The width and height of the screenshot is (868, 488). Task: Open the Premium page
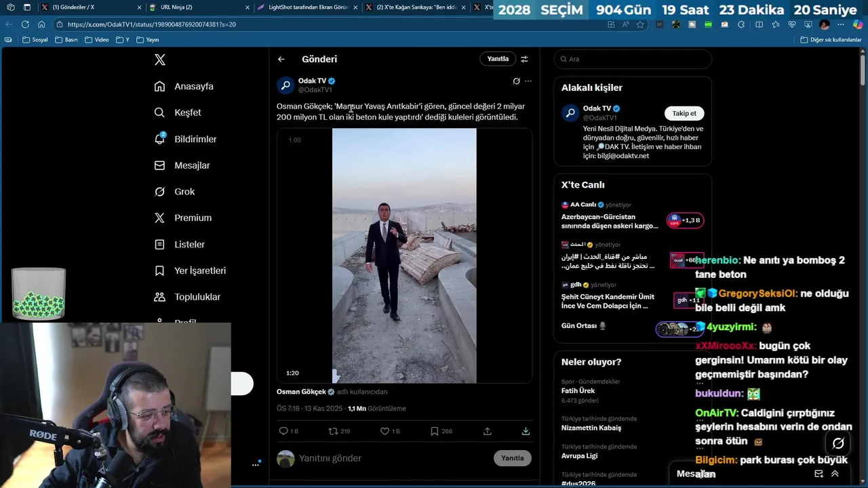(183, 218)
